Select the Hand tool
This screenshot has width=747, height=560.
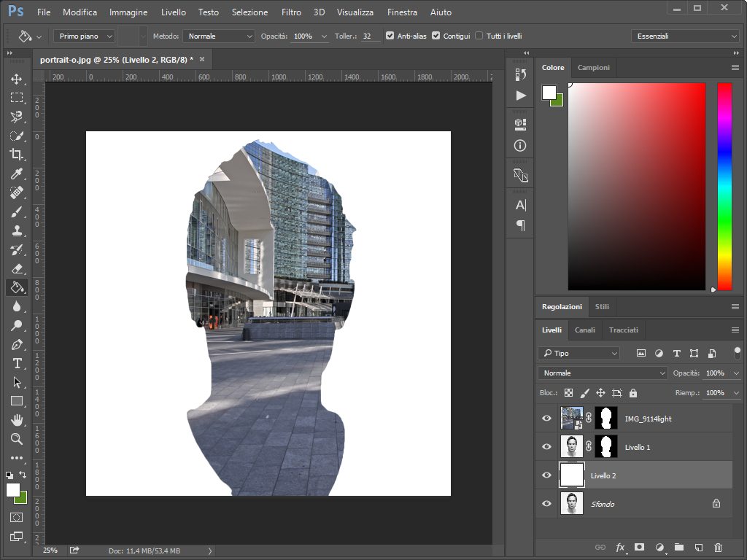(x=16, y=420)
